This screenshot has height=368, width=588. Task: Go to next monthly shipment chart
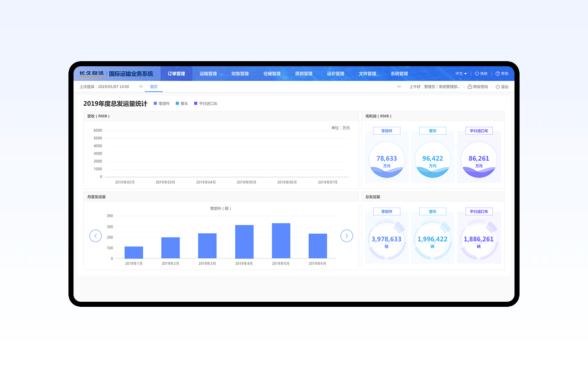point(346,236)
